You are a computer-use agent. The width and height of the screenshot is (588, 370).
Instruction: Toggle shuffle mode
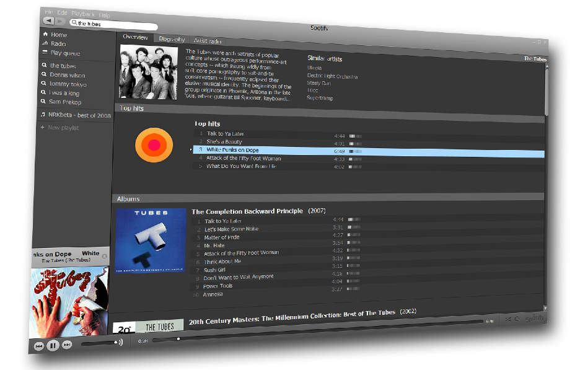click(x=507, y=319)
